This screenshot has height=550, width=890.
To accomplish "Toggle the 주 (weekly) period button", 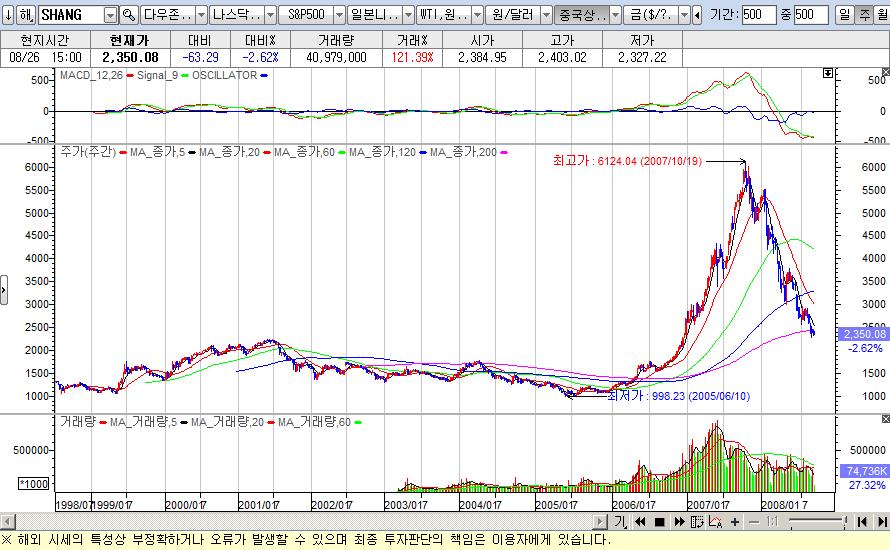I will [861, 15].
